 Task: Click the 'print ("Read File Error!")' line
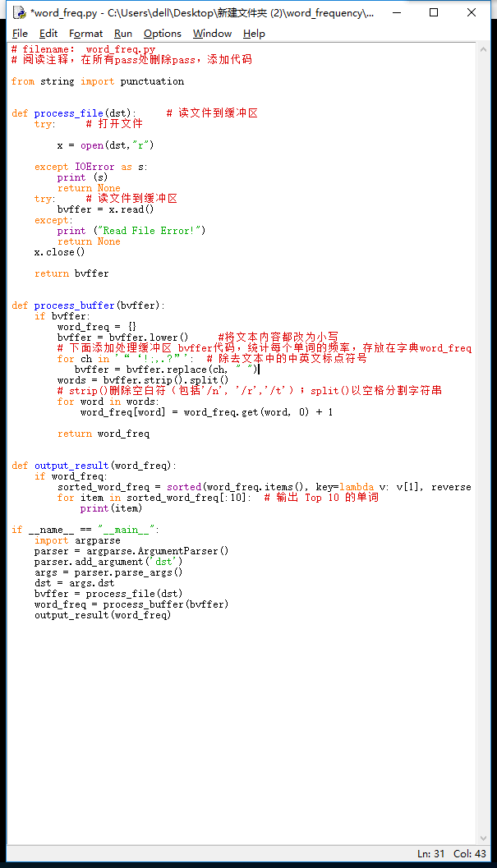[131, 231]
